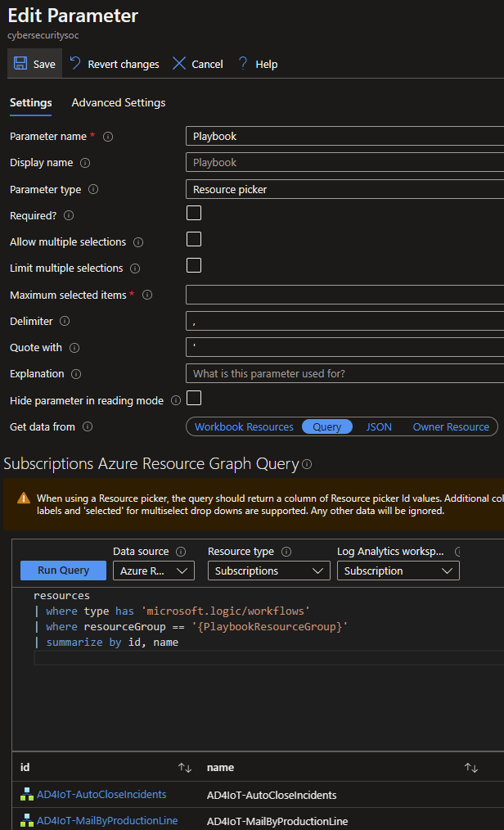
Task: Open info icon next to Parameter name
Action: pyautogui.click(x=108, y=137)
